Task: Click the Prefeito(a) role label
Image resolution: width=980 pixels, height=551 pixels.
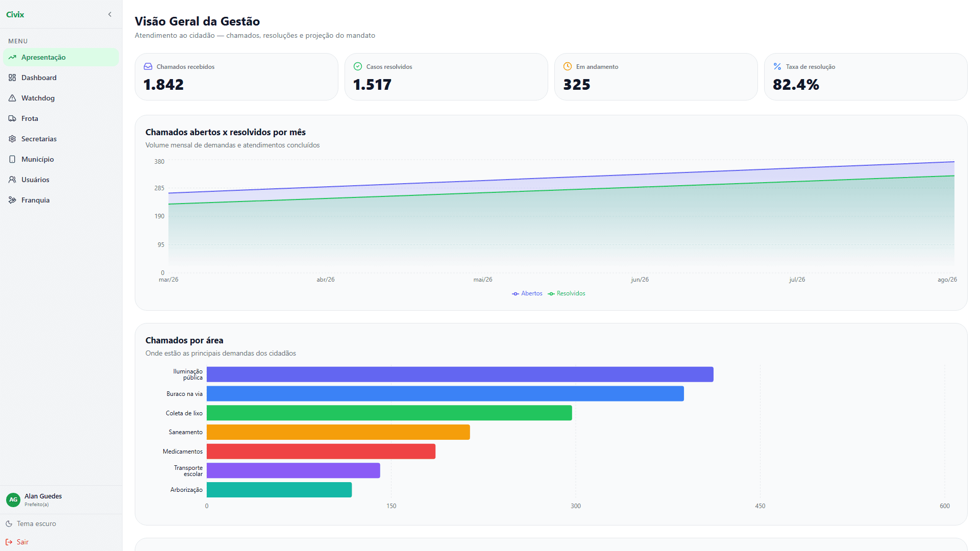Action: point(37,505)
